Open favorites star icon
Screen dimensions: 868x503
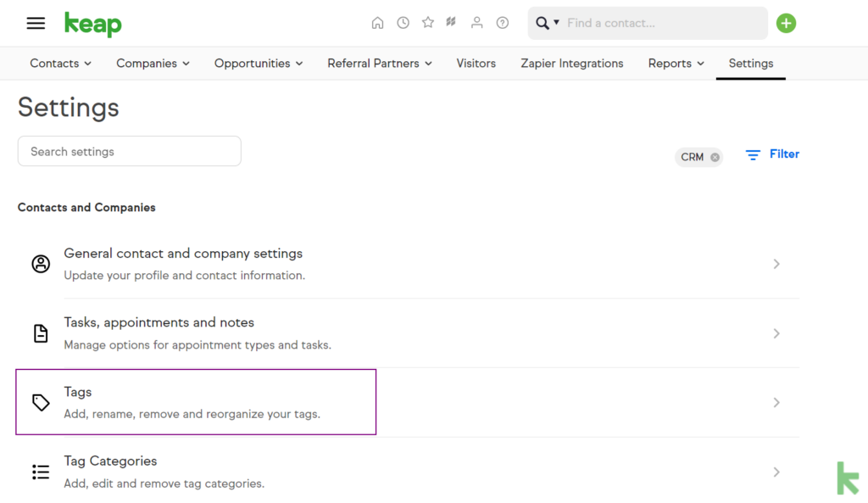pyautogui.click(x=428, y=22)
